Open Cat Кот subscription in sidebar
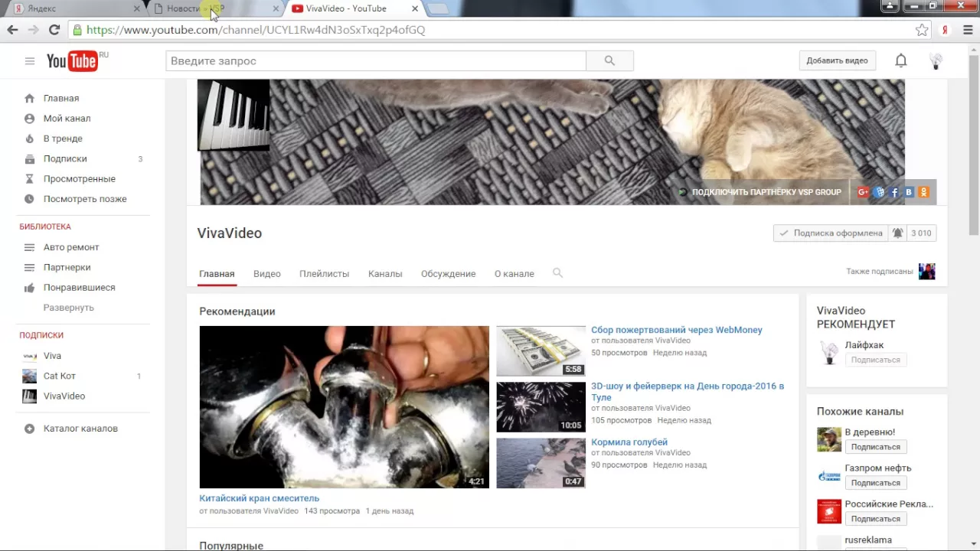The height and width of the screenshot is (551, 980). [x=60, y=376]
